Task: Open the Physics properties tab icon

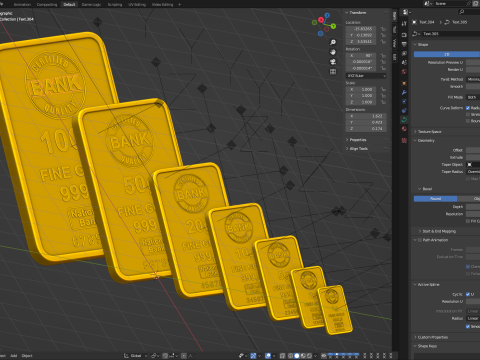Action: (404, 110)
